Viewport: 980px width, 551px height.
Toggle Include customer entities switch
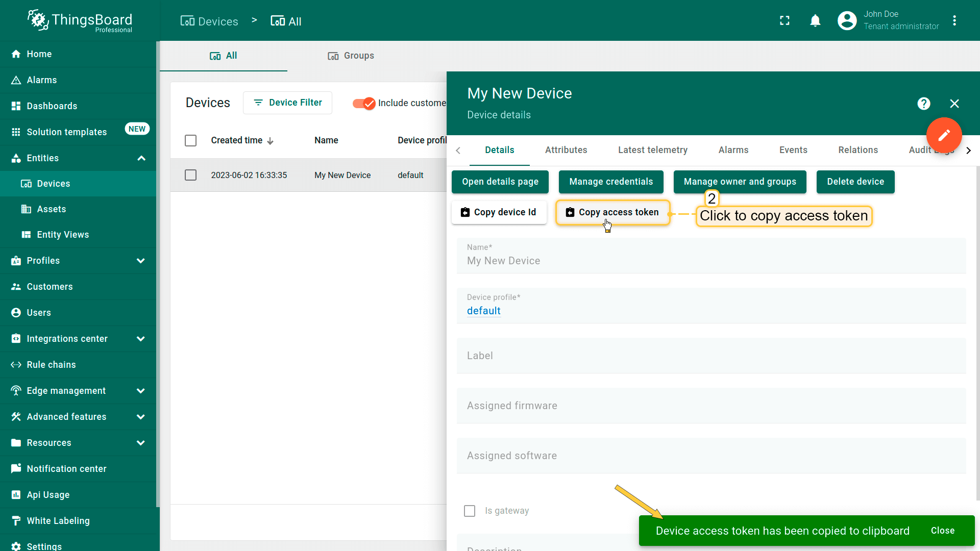click(364, 103)
